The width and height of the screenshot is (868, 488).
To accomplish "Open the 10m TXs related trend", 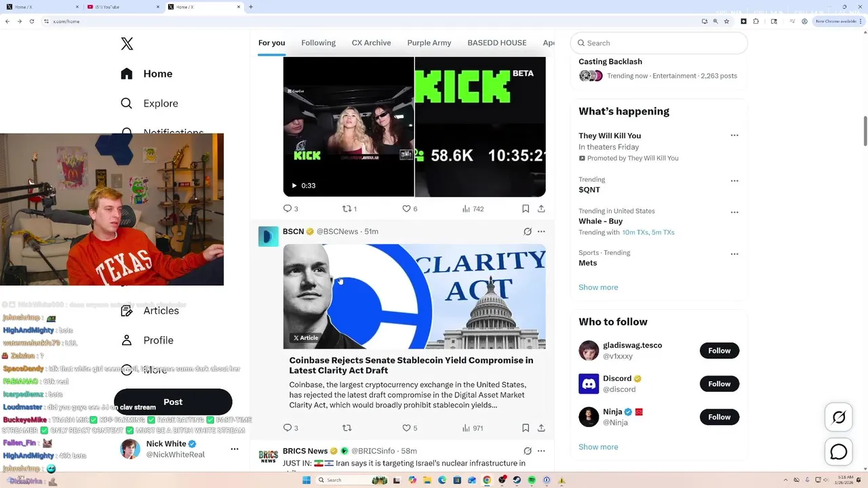I will pyautogui.click(x=635, y=232).
